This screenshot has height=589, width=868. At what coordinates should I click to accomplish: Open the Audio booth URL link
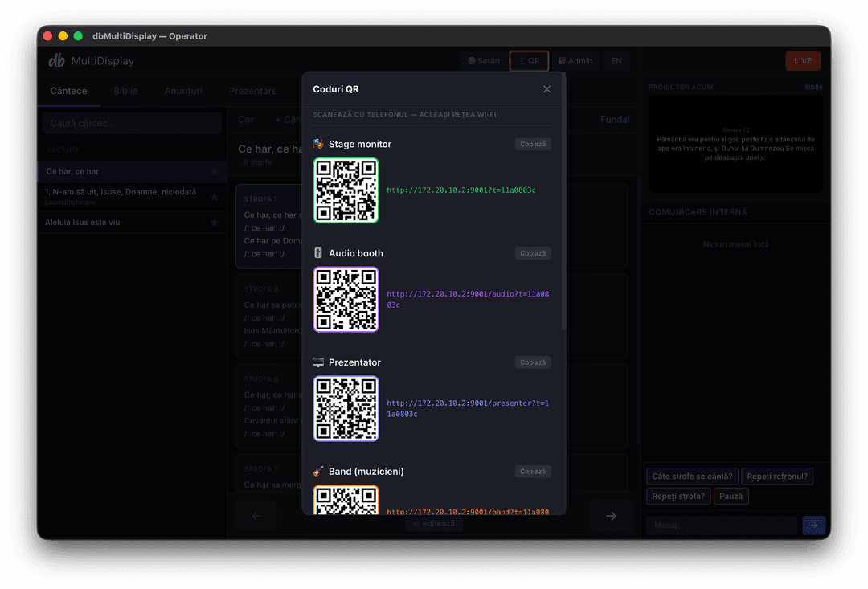point(468,300)
